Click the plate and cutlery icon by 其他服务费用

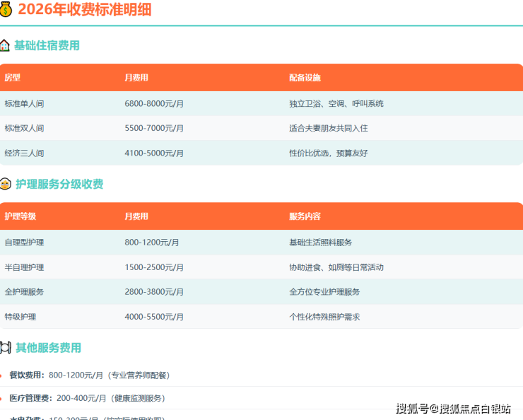point(6,347)
